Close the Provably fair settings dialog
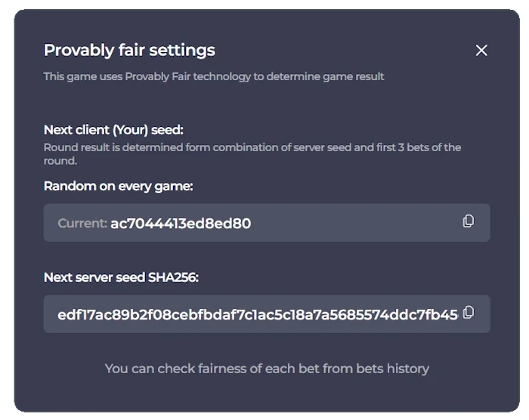 pos(481,51)
